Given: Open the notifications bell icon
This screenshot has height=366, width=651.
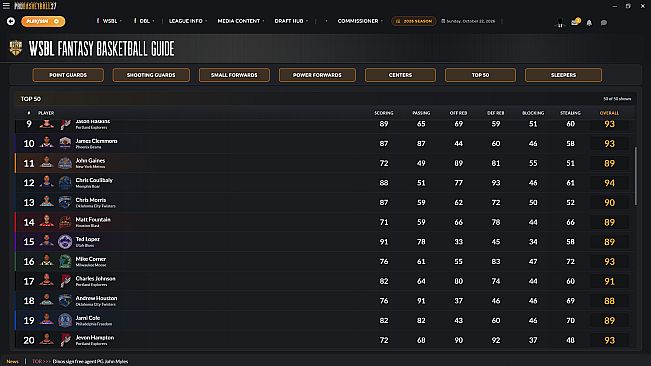Looking at the screenshot, I should (589, 23).
